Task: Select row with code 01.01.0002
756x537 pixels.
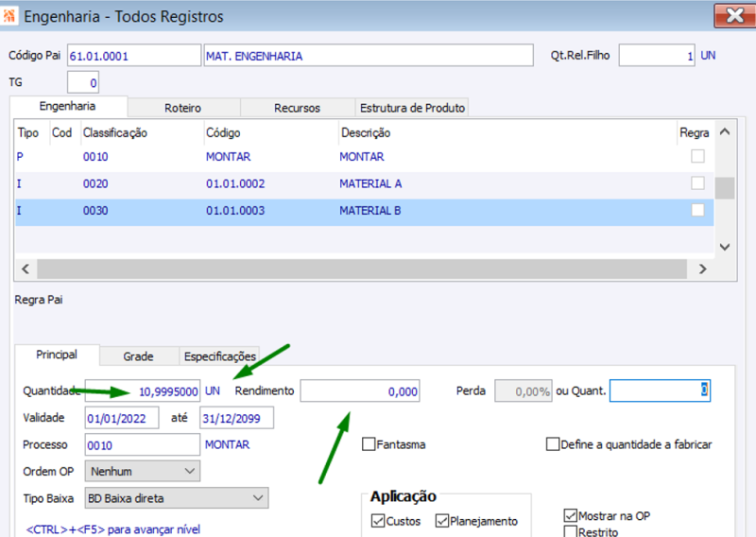Action: coord(235,183)
